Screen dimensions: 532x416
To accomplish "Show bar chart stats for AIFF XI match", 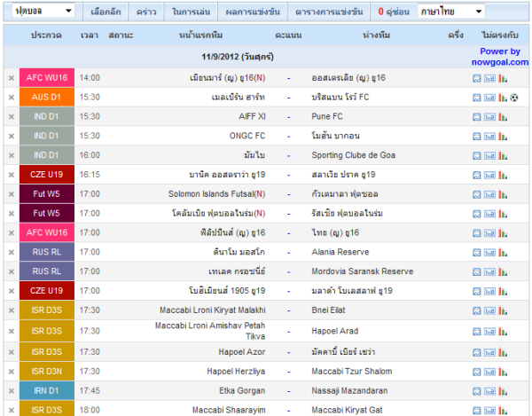I will click(503, 117).
